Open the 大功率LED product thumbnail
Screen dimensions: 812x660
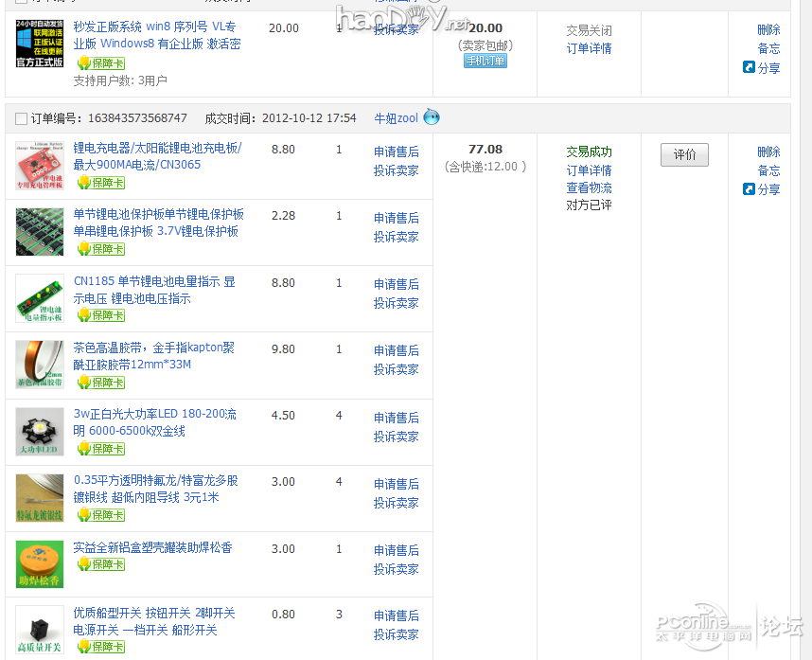pyautogui.click(x=40, y=431)
